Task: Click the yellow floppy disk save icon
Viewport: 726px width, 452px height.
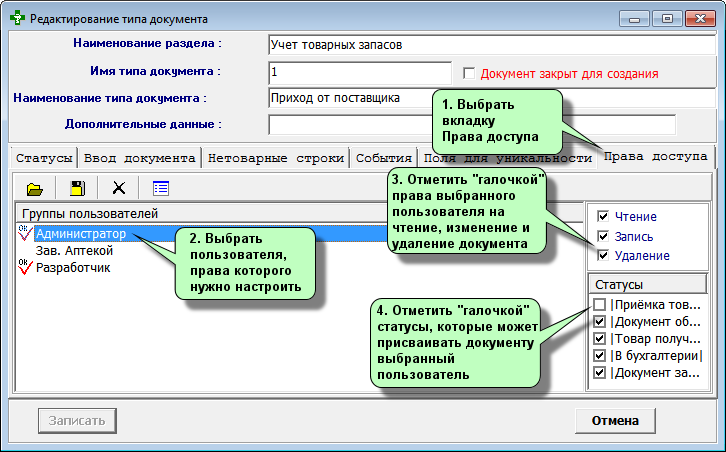Action: pos(77,188)
